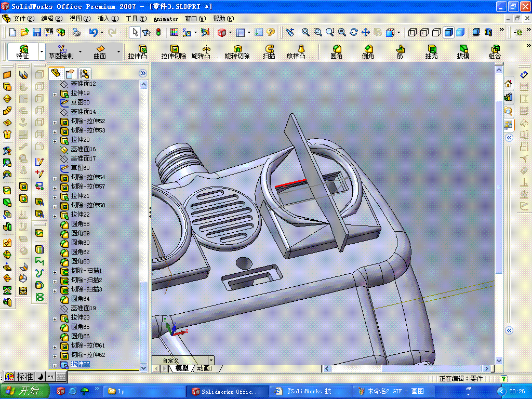
Task: Click the New document icon
Action: coord(12,32)
